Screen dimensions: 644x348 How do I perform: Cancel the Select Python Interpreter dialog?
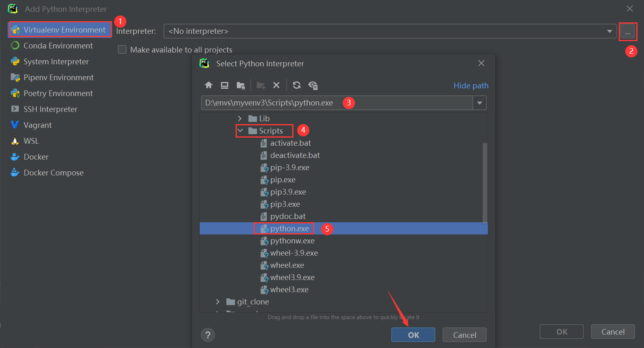coord(465,335)
